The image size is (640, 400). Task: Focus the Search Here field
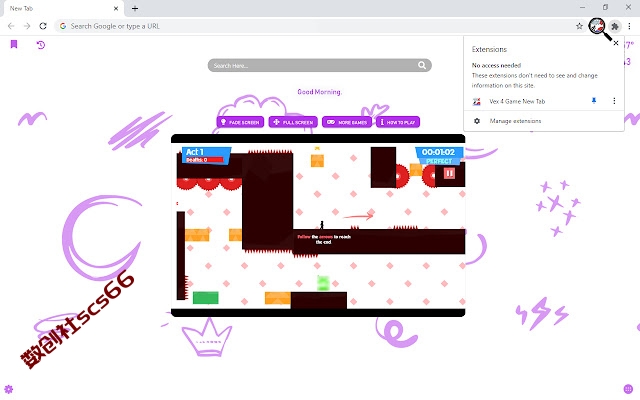coord(320,65)
